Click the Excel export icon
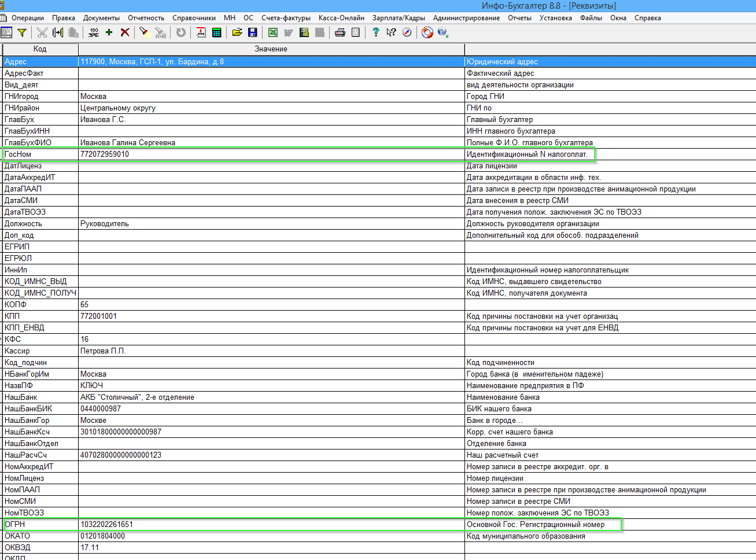 coord(273,32)
